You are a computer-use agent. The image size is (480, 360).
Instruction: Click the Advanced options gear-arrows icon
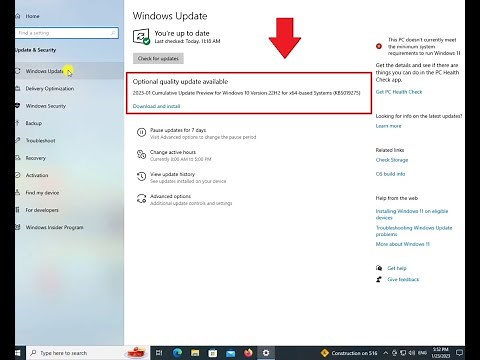coord(141,199)
